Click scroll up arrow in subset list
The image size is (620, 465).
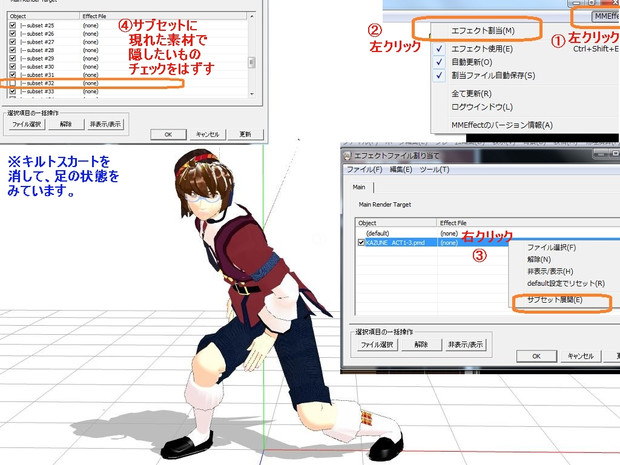pos(251,16)
